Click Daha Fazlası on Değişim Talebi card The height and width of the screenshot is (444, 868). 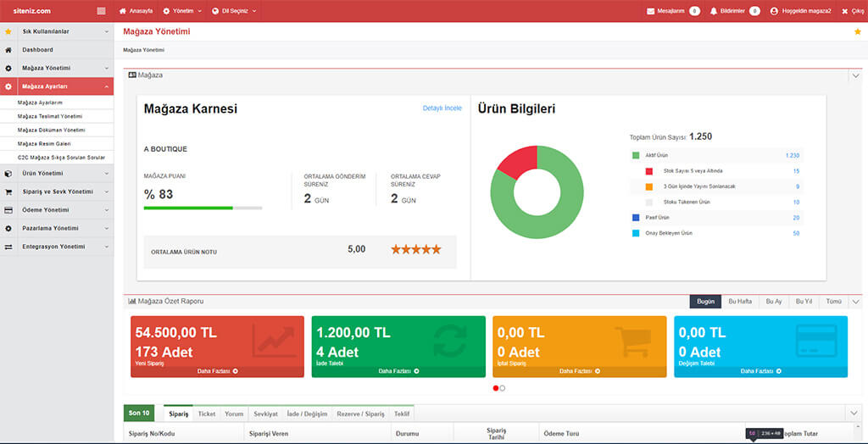coord(760,371)
